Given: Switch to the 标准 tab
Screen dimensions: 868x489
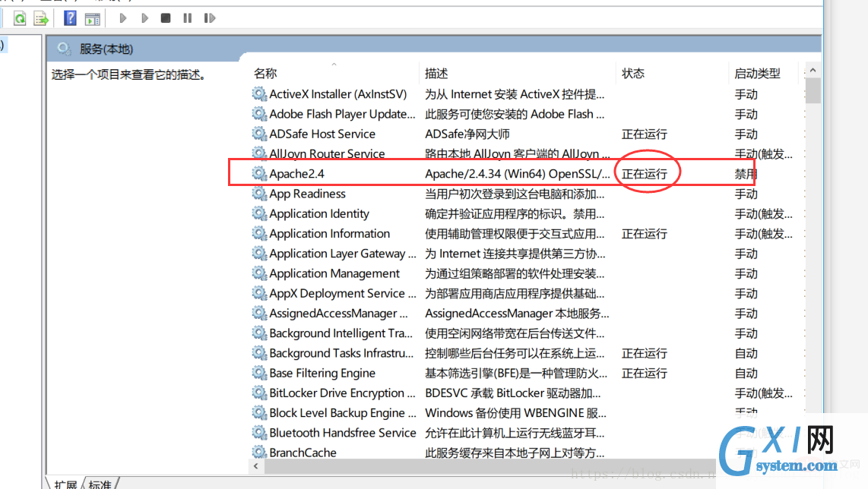Looking at the screenshot, I should click(x=100, y=484).
